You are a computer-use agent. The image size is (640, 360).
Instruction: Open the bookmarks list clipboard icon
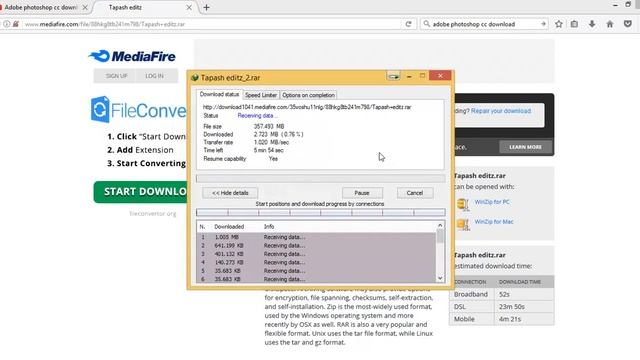pyautogui.click(x=574, y=24)
